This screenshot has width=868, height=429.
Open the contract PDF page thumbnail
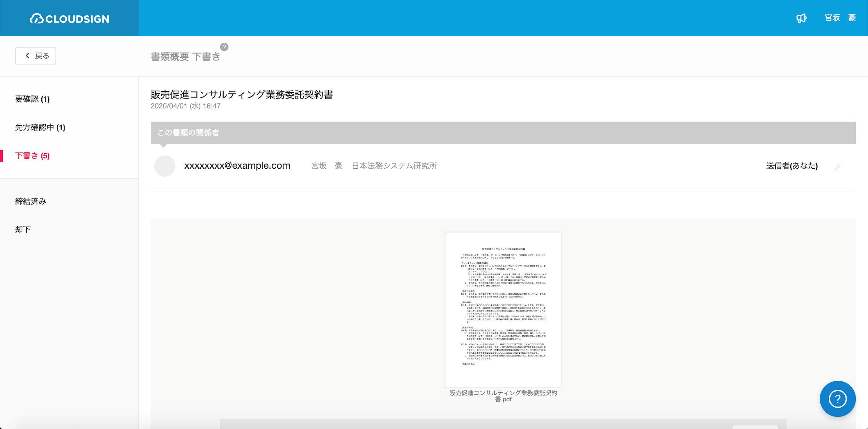tap(503, 309)
